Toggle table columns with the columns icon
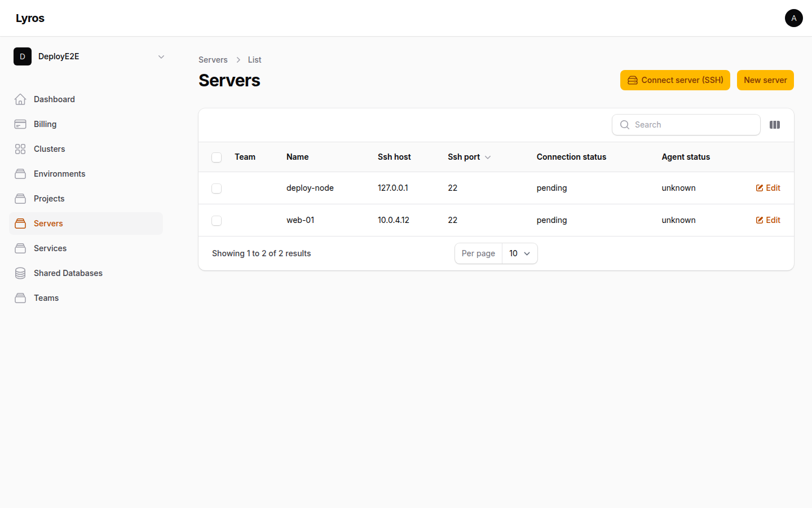 [775, 125]
